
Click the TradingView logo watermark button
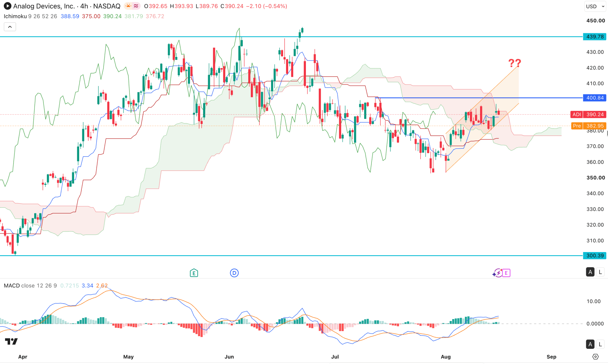tap(11, 342)
